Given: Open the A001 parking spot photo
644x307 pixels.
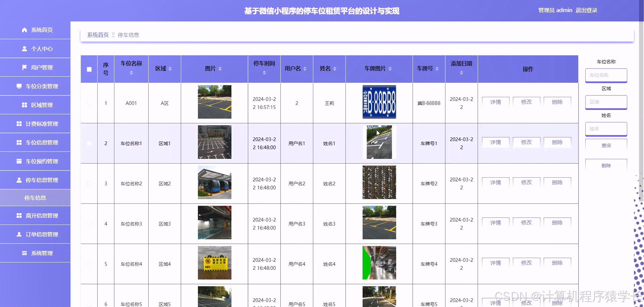Looking at the screenshot, I should pyautogui.click(x=215, y=102).
